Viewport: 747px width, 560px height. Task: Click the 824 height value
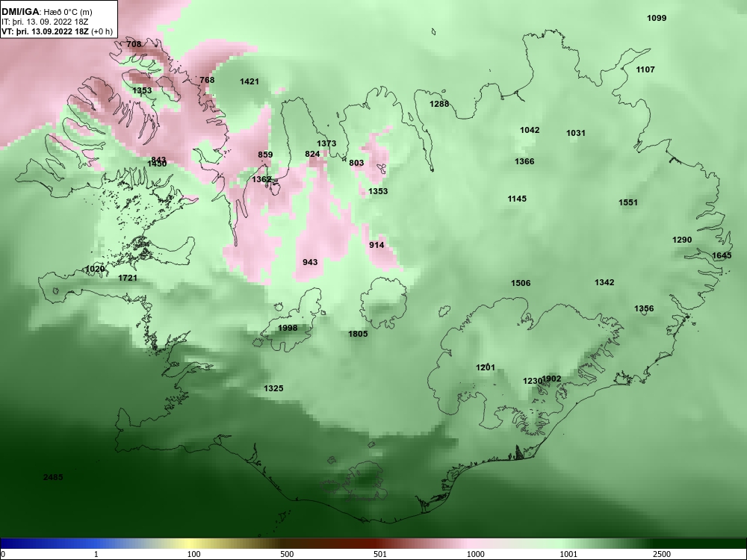pyautogui.click(x=312, y=154)
